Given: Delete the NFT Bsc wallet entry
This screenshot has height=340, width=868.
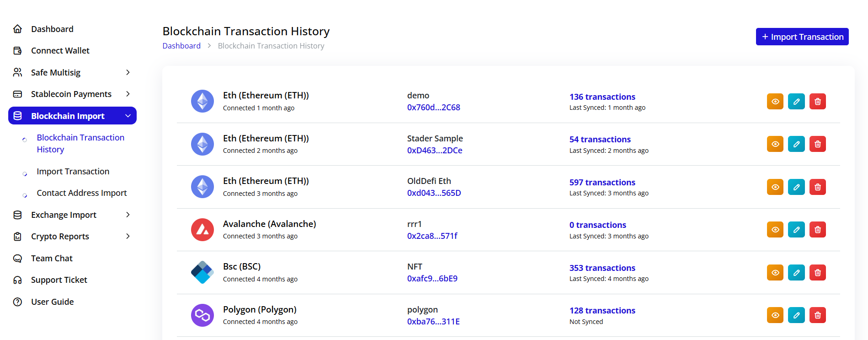Looking at the screenshot, I should 817,273.
